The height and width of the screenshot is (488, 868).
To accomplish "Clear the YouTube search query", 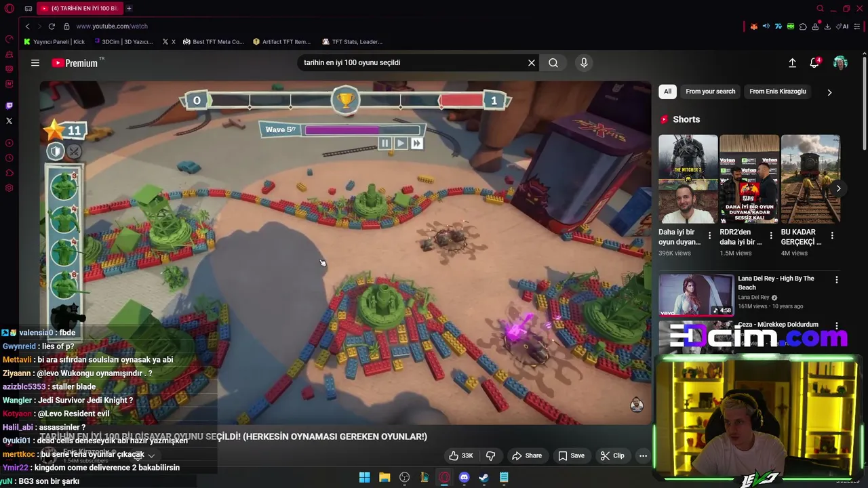I will click(532, 62).
